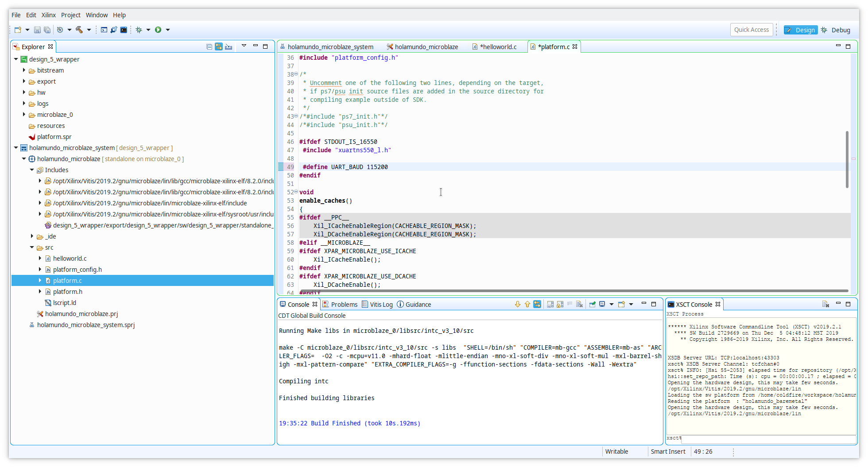The image size is (868, 467).
Task: Open the Guidance tab
Action: coord(414,305)
